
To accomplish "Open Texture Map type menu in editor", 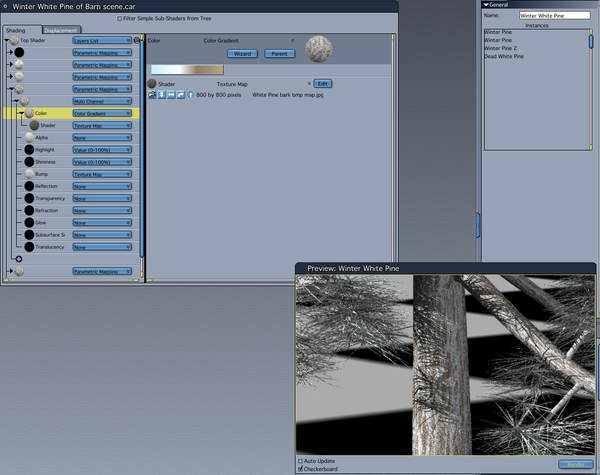I will (309, 84).
